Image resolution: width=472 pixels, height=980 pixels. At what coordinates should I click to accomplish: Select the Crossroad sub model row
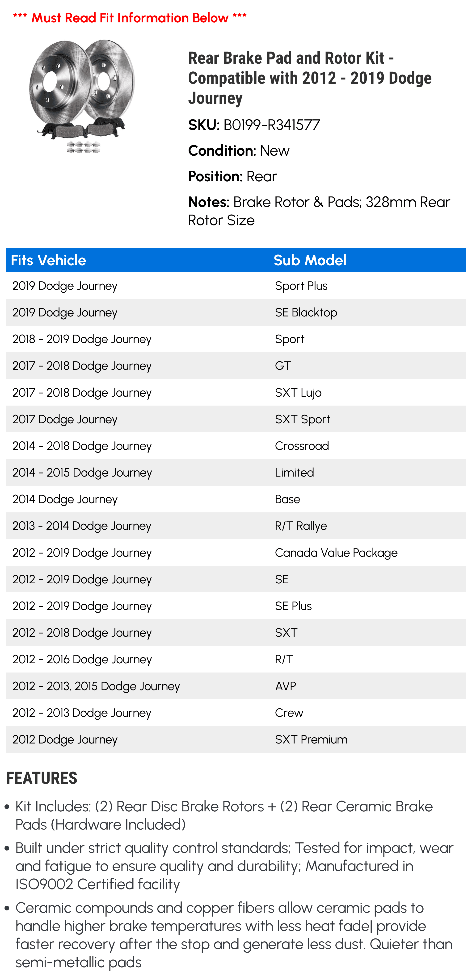click(236, 445)
